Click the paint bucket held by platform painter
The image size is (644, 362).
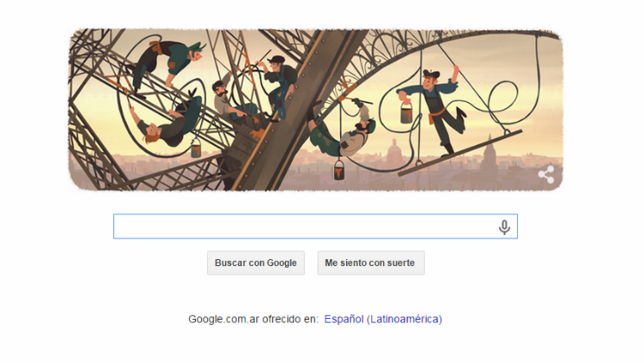407,112
